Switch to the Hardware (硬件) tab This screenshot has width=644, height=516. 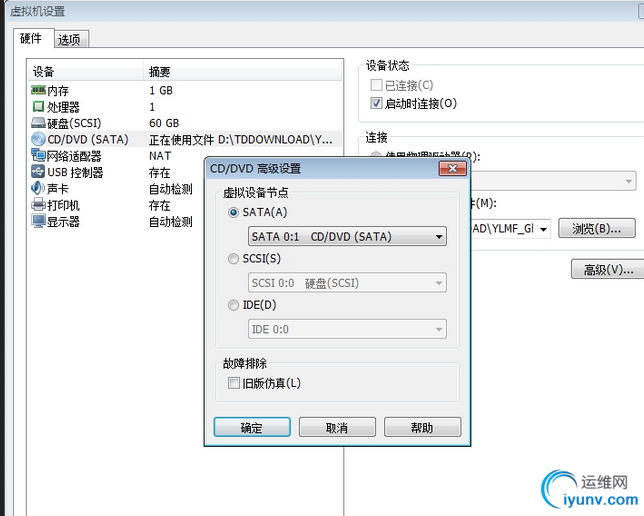(32, 39)
